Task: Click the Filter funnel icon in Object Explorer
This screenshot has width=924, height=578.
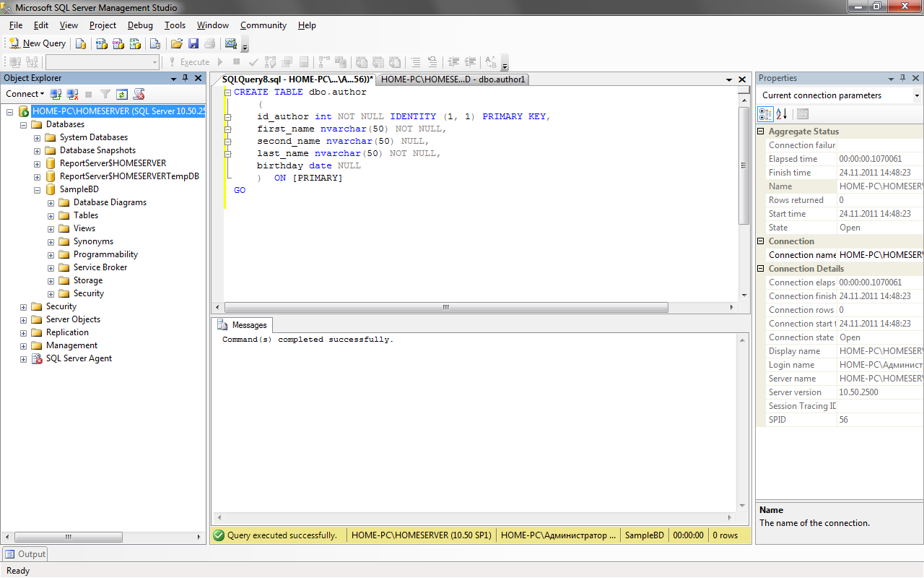Action: pos(105,94)
